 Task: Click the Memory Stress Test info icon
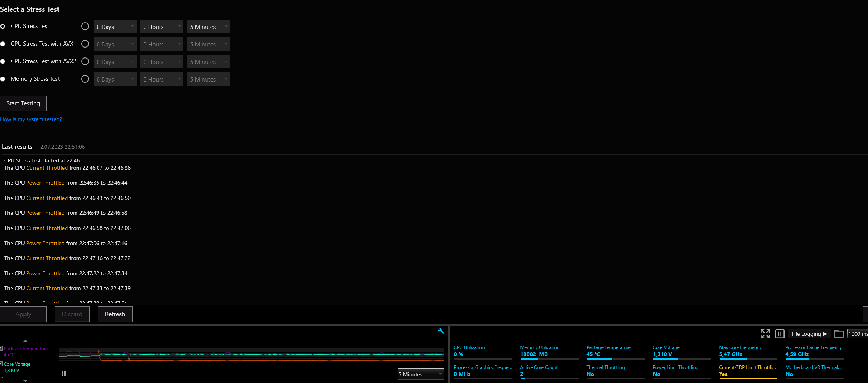(x=85, y=79)
